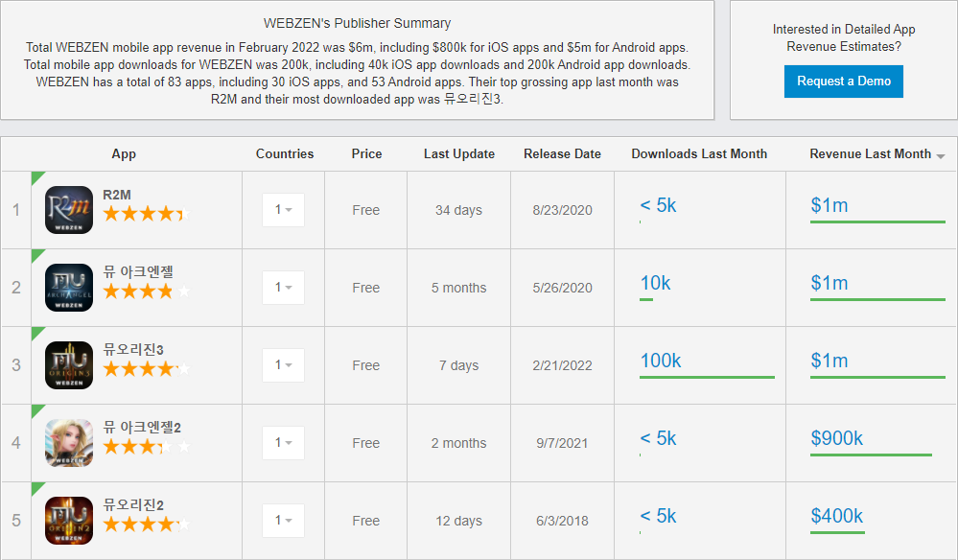
Task: Click the 12 days last update cell
Action: pyautogui.click(x=458, y=521)
